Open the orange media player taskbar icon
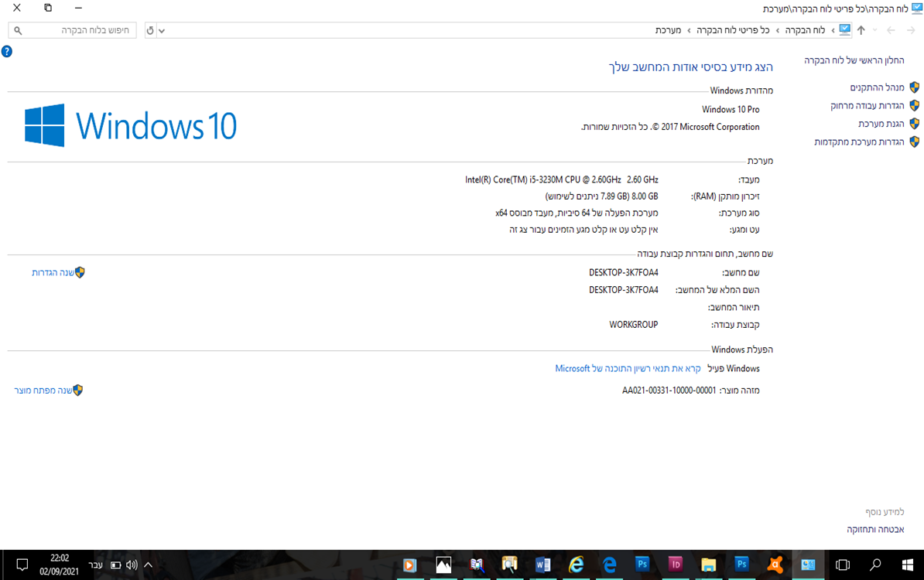The height and width of the screenshot is (580, 924). pos(409,565)
